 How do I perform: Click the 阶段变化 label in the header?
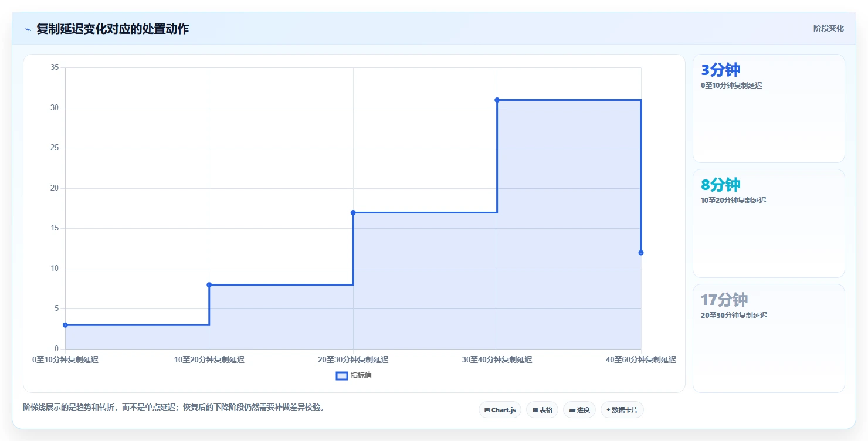829,28
